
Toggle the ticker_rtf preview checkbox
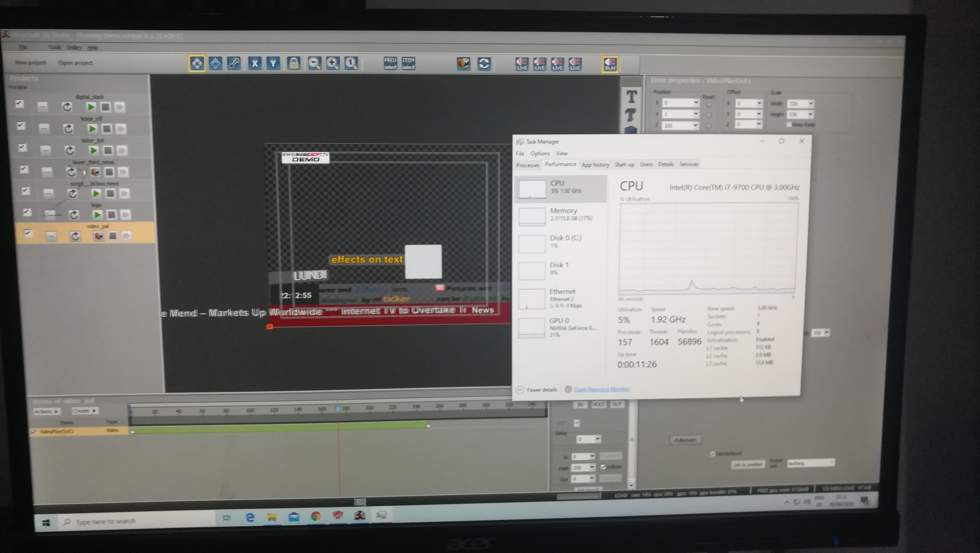pos(20,125)
